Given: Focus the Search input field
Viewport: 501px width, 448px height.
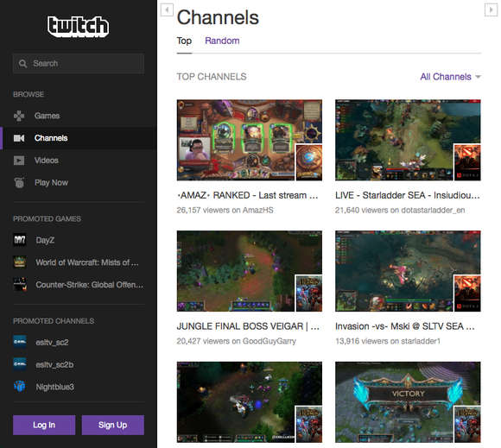Looking at the screenshot, I should (x=79, y=64).
